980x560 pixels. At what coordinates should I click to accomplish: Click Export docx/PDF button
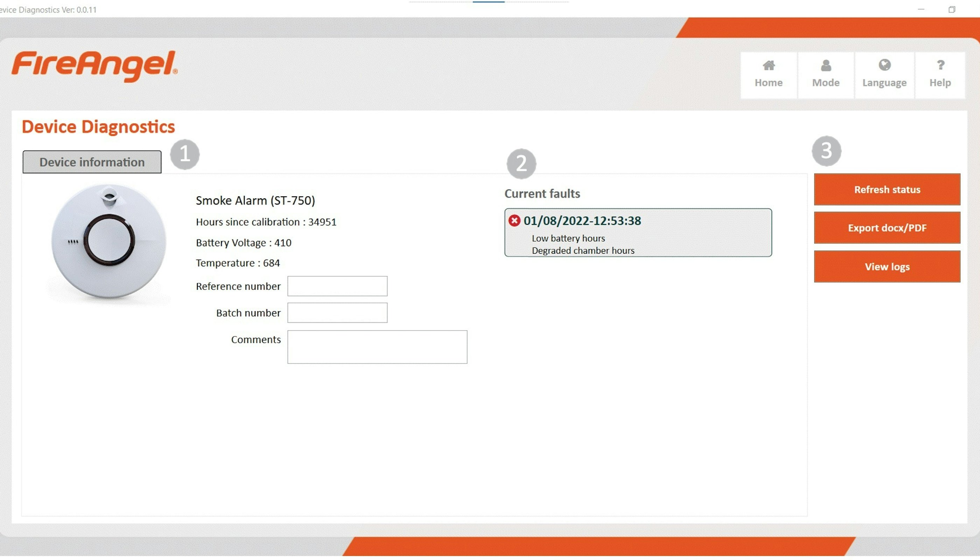pyautogui.click(x=887, y=228)
